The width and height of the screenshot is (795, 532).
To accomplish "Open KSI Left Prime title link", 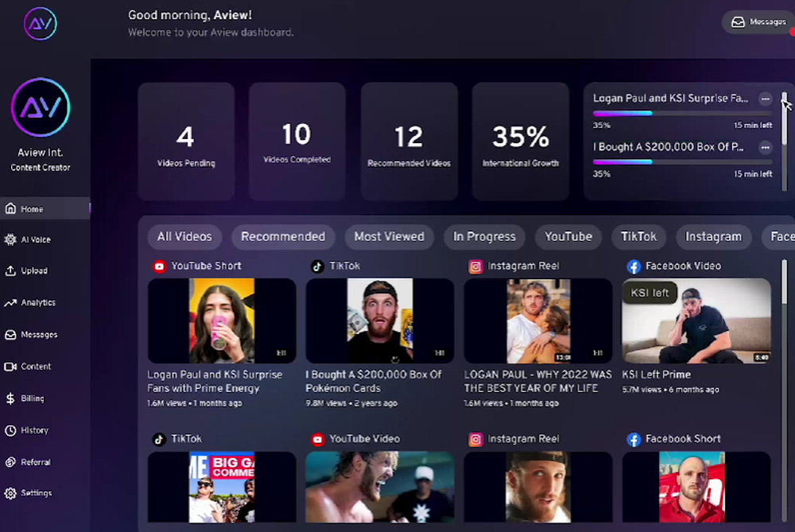I will tap(656, 375).
